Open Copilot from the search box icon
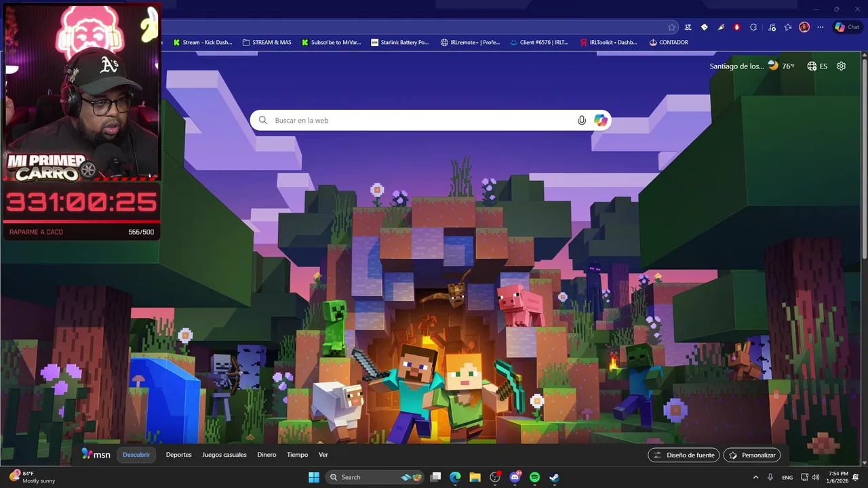 (600, 120)
